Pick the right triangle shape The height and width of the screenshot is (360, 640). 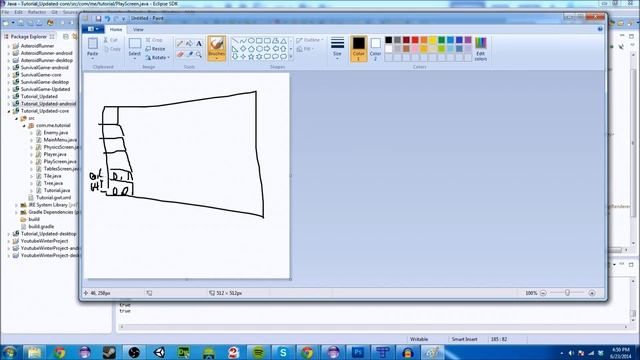(x=235, y=49)
